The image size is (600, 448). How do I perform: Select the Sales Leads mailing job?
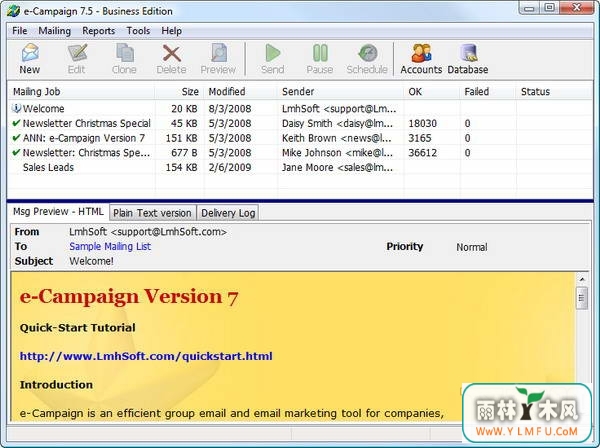[300, 167]
